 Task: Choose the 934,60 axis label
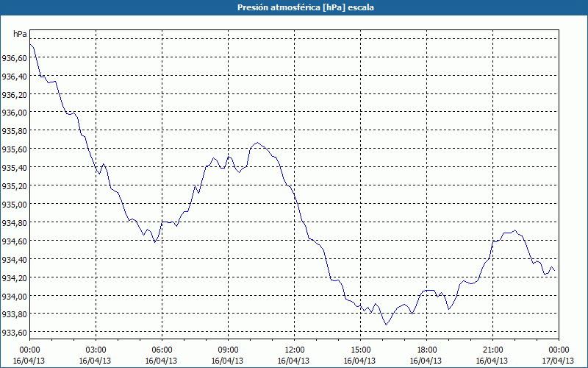click(x=15, y=241)
